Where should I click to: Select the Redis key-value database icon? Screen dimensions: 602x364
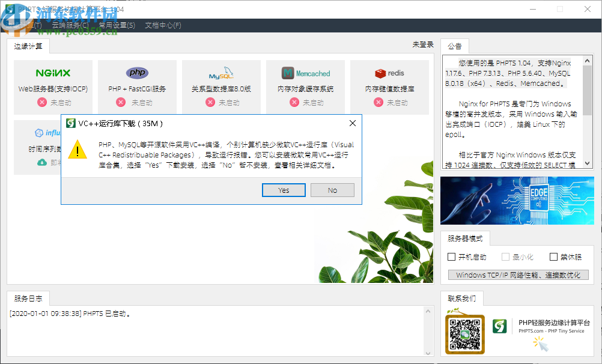coord(390,73)
